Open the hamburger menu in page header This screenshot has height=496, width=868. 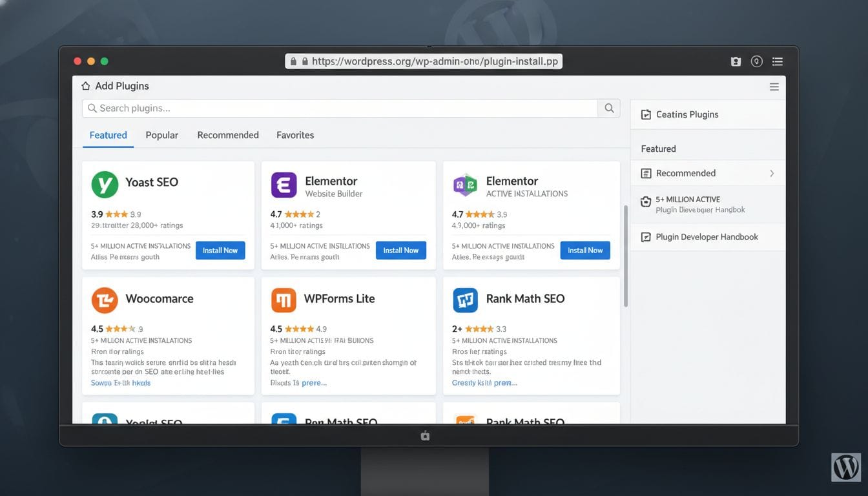point(774,87)
